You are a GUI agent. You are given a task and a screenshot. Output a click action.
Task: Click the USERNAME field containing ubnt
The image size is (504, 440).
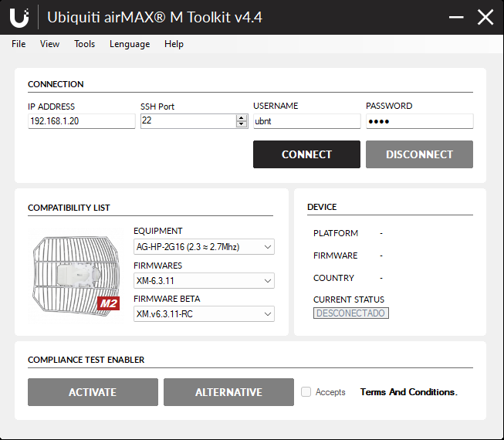tap(307, 121)
